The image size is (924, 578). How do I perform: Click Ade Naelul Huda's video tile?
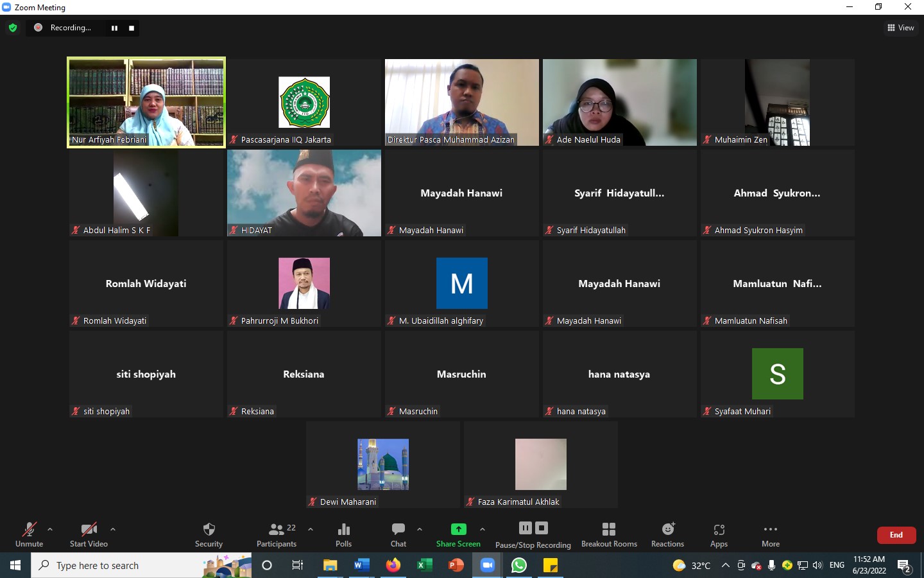click(620, 102)
